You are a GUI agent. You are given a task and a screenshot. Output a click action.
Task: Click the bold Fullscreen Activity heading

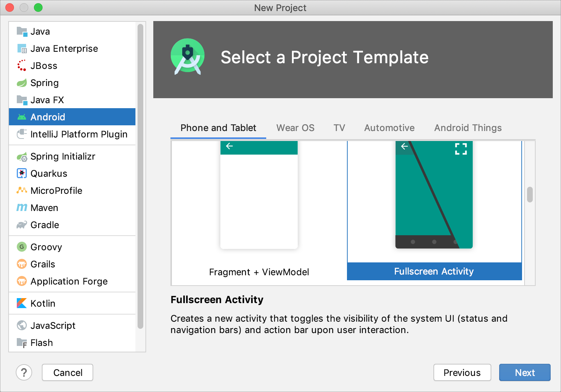217,300
